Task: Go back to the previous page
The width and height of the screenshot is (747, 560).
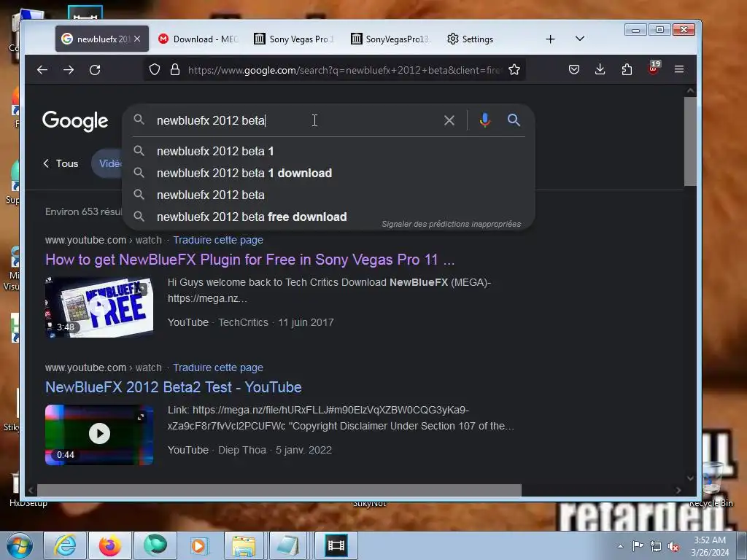Action: (42, 70)
